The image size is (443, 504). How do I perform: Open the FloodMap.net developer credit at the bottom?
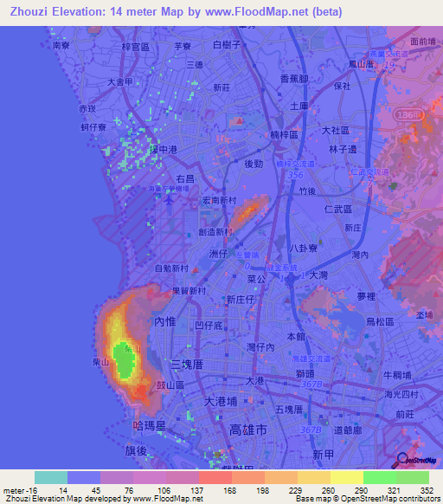[x=105, y=499]
